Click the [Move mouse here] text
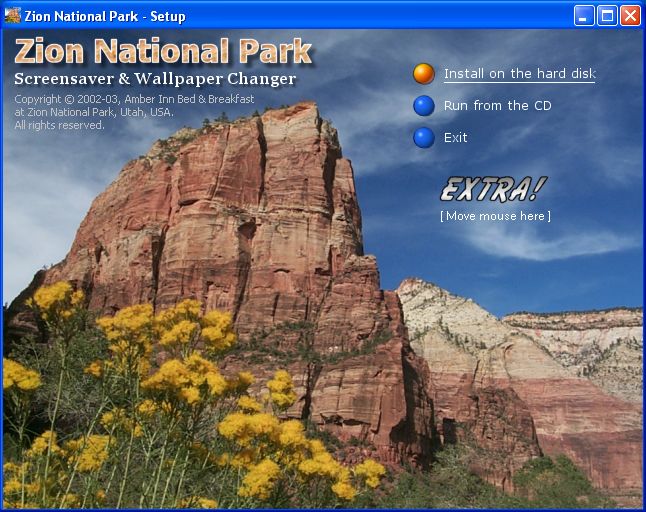Viewport: 646px width, 512px height. 495,216
